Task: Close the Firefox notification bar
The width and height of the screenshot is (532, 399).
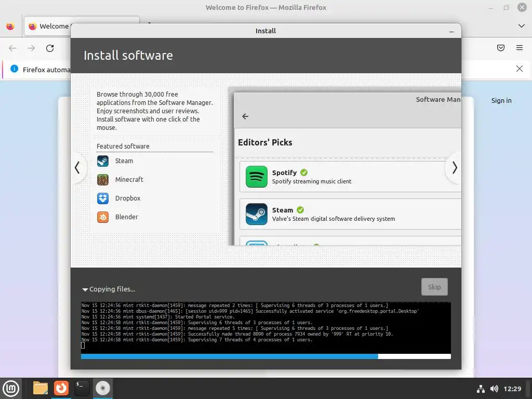Action: 520,69
